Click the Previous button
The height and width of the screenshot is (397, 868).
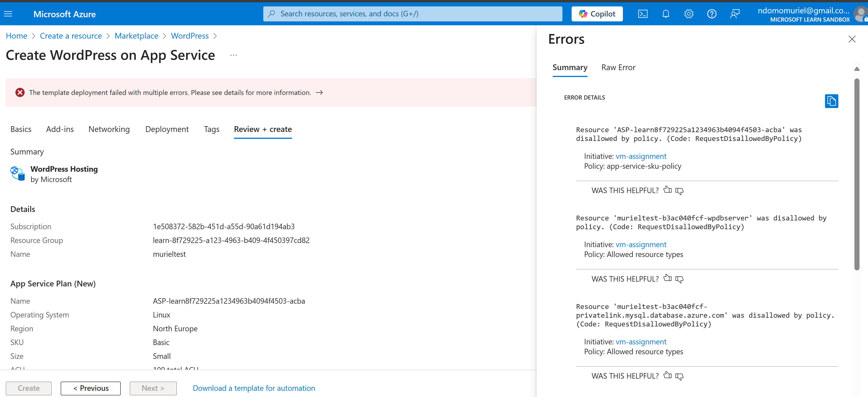[91, 388]
